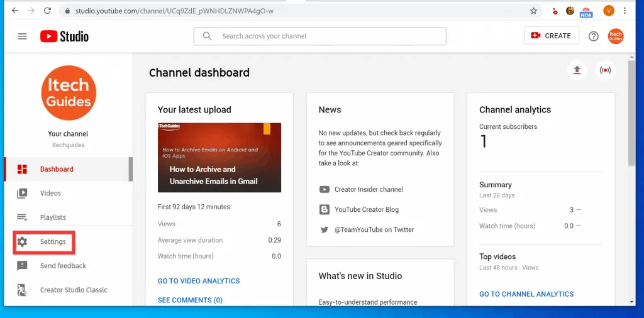Click the Twitter bird icon

click(325, 230)
